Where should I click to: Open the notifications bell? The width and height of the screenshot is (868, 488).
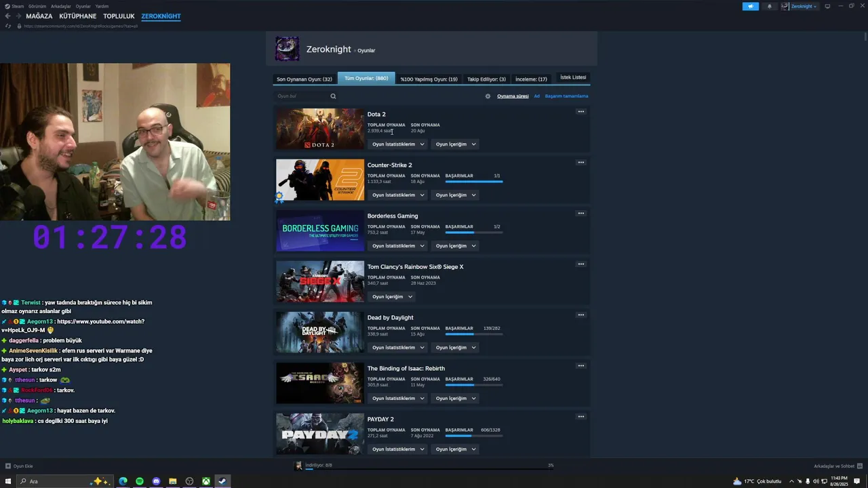point(770,6)
